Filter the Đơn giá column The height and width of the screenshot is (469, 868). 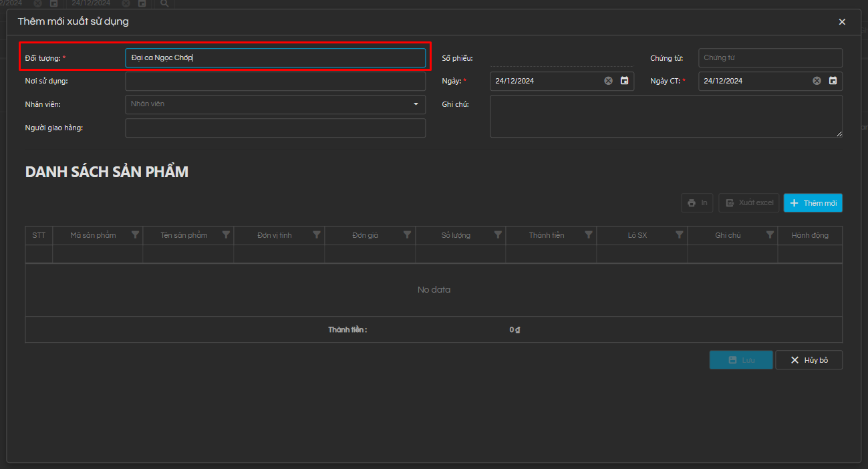click(x=408, y=235)
